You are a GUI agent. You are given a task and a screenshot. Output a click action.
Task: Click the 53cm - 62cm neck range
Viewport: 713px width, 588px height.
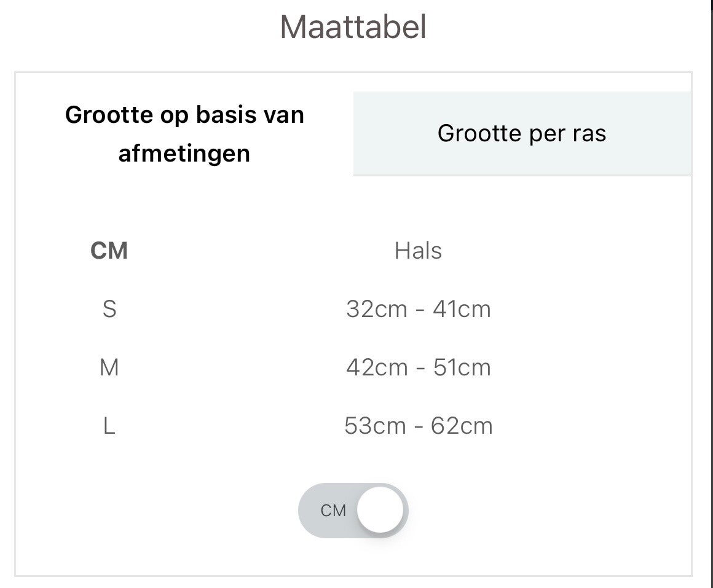click(418, 426)
